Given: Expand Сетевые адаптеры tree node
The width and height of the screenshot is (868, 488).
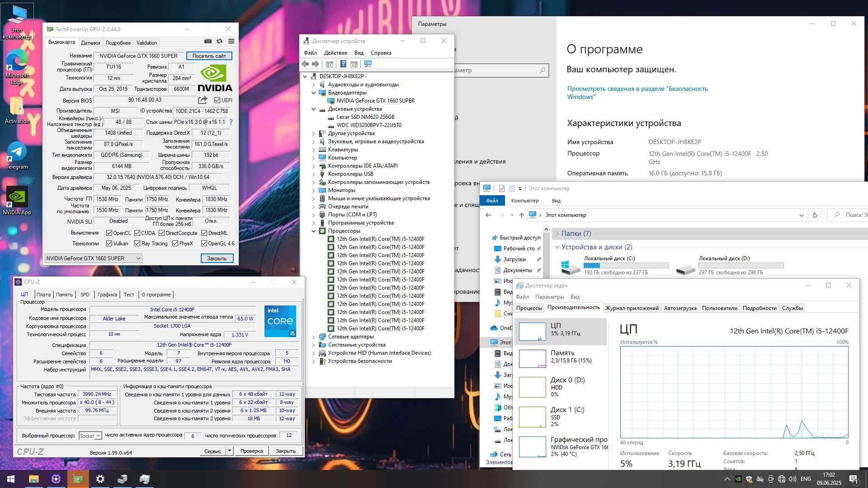Looking at the screenshot, I should coord(313,337).
